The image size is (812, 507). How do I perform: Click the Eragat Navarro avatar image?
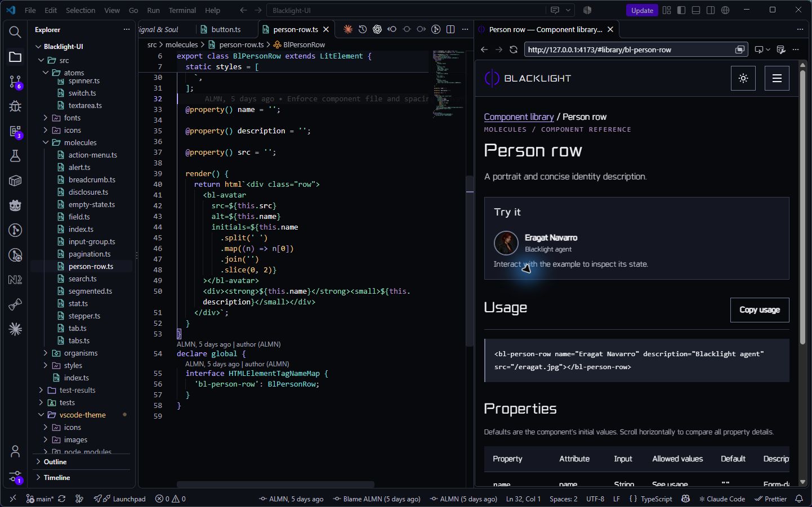506,243
